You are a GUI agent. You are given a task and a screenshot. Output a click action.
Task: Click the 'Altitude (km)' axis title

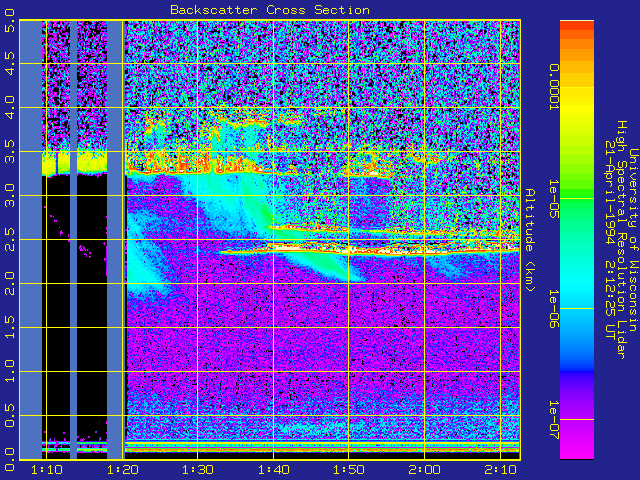point(530,240)
